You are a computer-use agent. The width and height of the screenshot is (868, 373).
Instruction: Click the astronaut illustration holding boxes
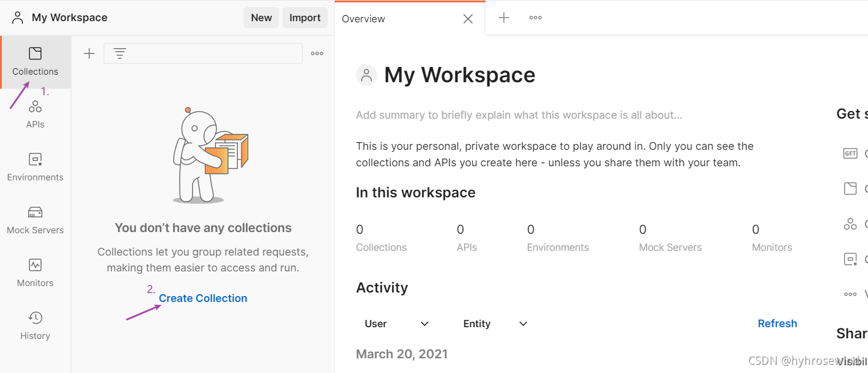pos(210,156)
